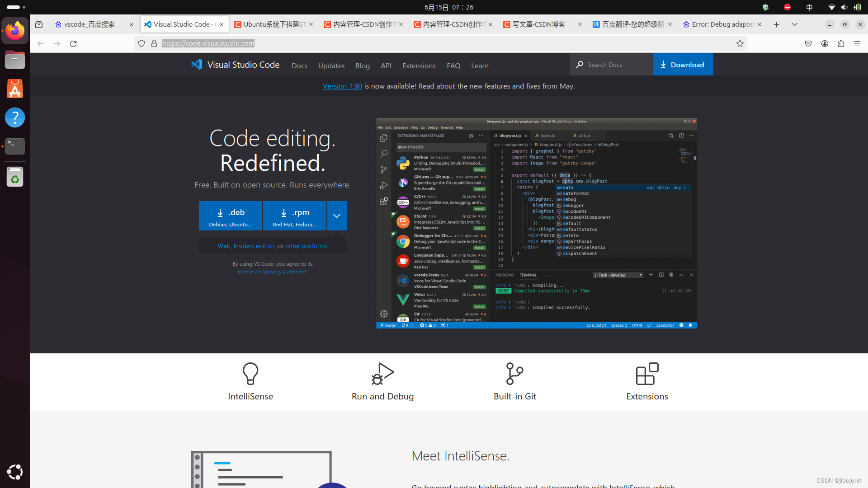Open the Web edition link
Viewport: 868px width, 488px height.
[x=224, y=246]
